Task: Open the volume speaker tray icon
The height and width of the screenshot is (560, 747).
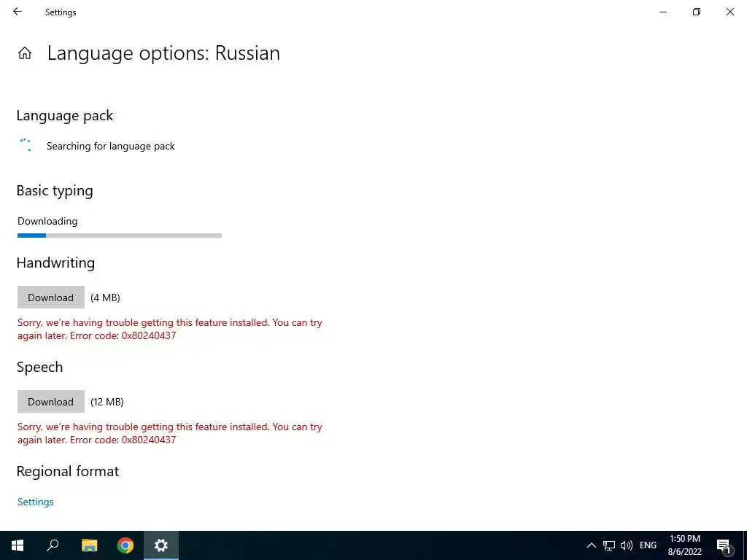Action: tap(627, 545)
